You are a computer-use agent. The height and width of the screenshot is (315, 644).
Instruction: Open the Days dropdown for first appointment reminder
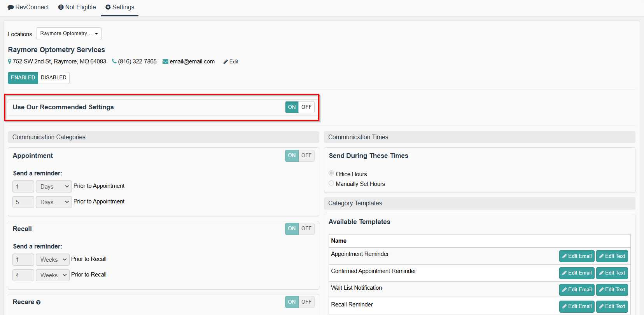coord(54,187)
